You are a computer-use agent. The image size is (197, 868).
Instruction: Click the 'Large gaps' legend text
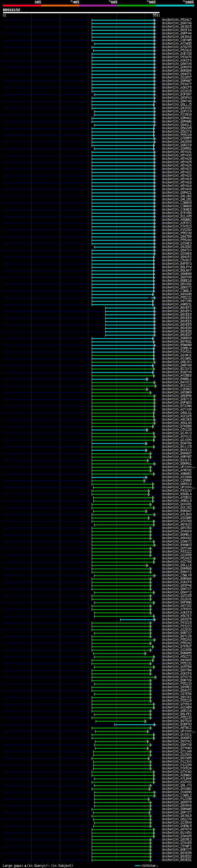tap(13, 865)
